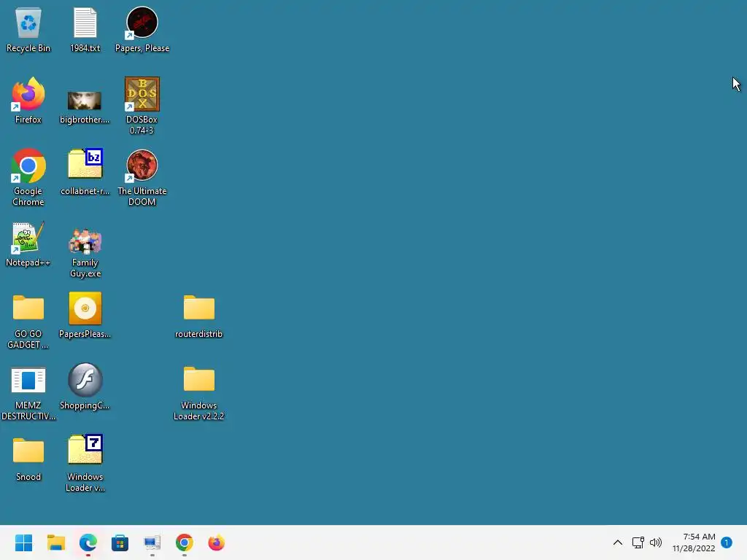Viewport: 747px width, 560px height.
Task: Open the clock showing 7:54 AM
Action: coord(694,542)
